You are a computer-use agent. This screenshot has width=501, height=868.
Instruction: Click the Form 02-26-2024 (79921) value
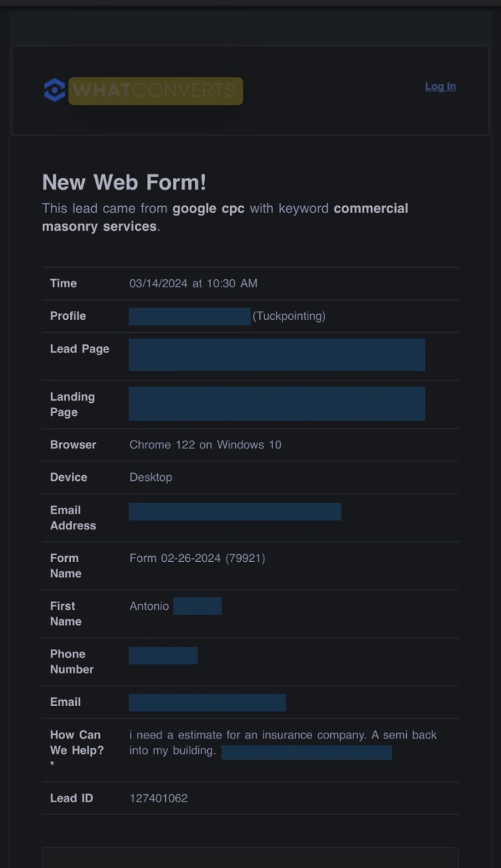tap(197, 558)
